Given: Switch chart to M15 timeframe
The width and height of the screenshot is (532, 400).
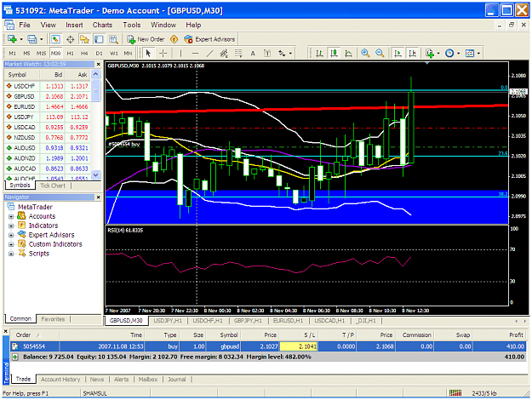Looking at the screenshot, I should point(41,54).
